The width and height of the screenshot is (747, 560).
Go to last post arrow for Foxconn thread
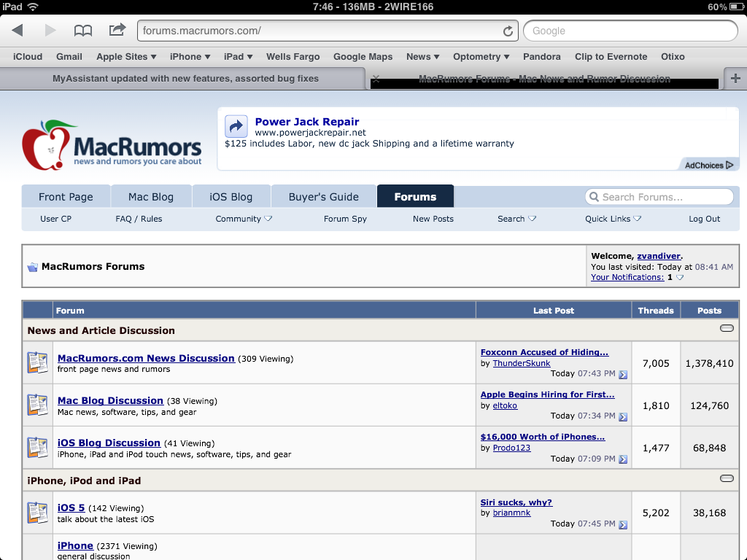623,375
